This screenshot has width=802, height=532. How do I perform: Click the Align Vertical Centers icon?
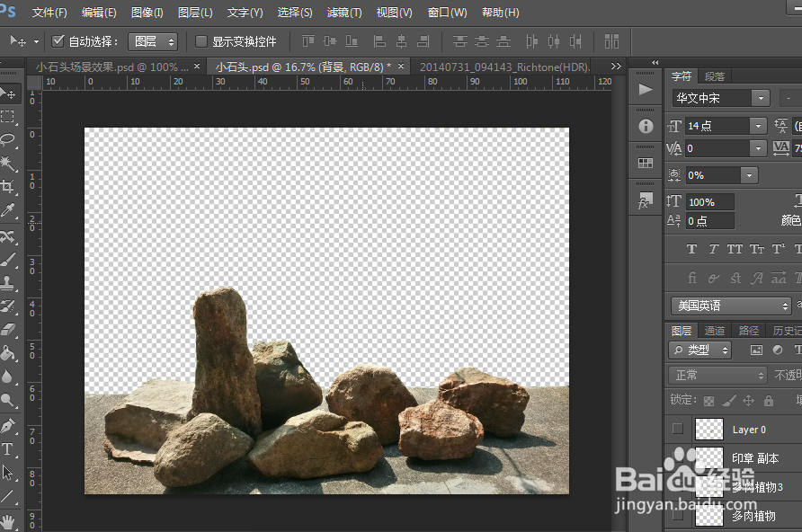(x=330, y=40)
